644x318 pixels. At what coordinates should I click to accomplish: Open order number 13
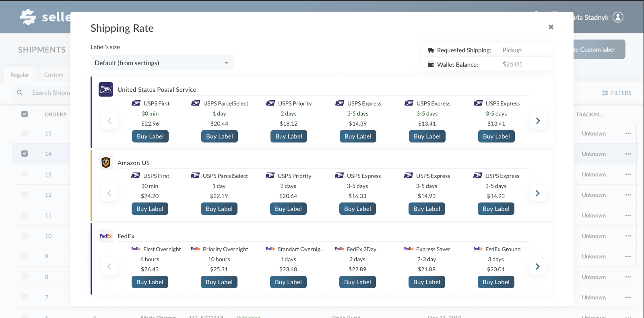click(48, 175)
